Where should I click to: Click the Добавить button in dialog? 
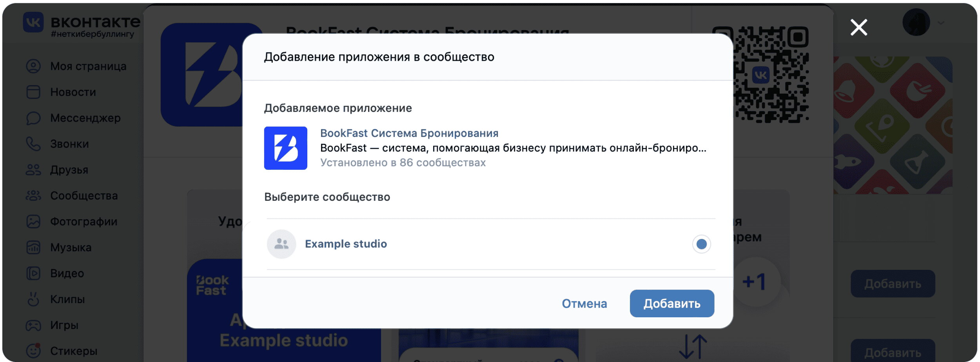coord(672,304)
